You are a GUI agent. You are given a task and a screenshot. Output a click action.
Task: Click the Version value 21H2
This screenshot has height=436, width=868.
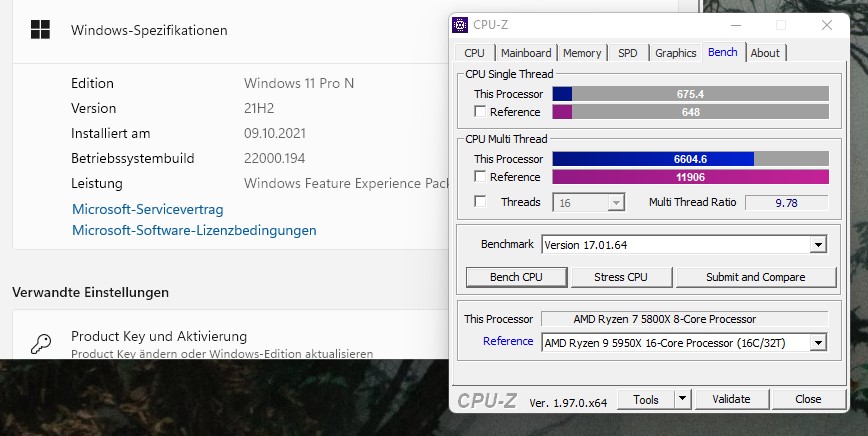259,108
